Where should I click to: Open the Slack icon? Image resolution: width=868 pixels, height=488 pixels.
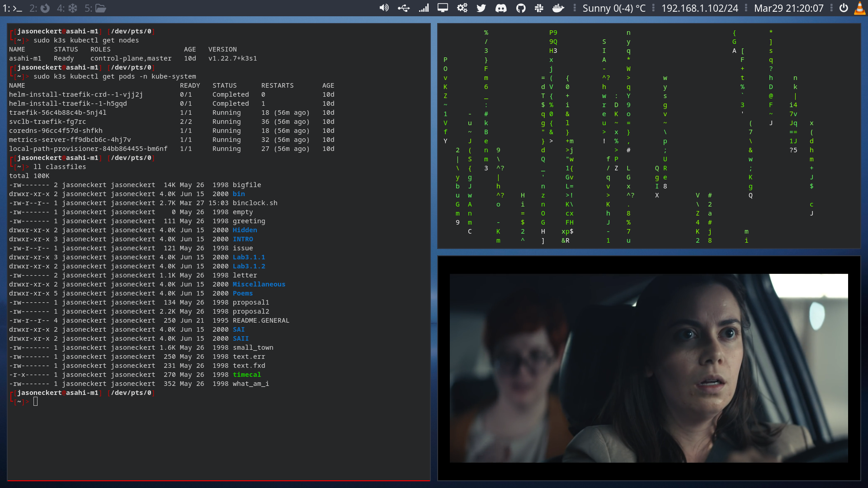(x=539, y=8)
